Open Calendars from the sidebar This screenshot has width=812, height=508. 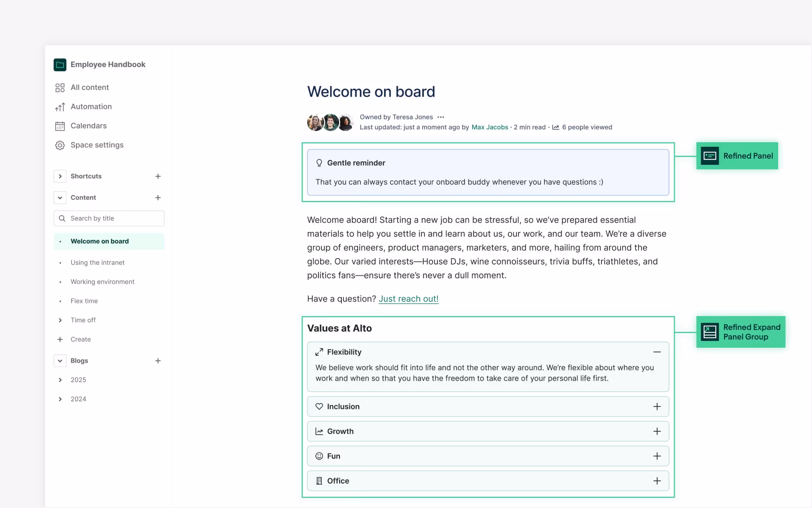(x=88, y=125)
